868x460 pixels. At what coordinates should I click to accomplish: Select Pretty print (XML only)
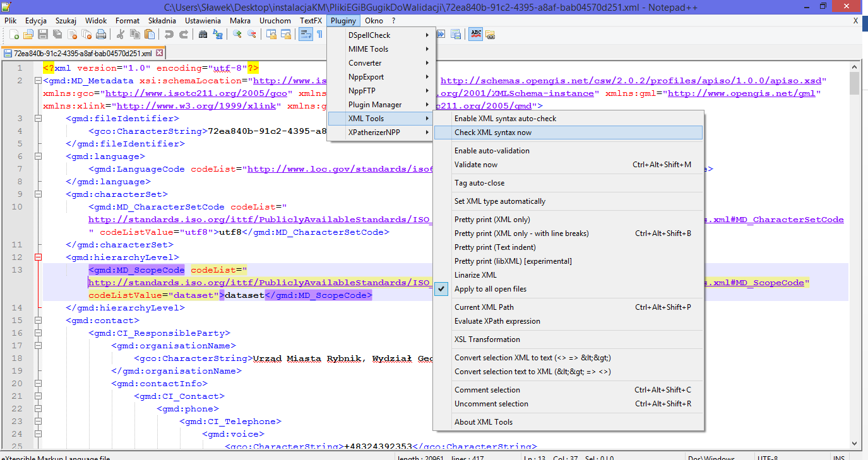(568, 220)
